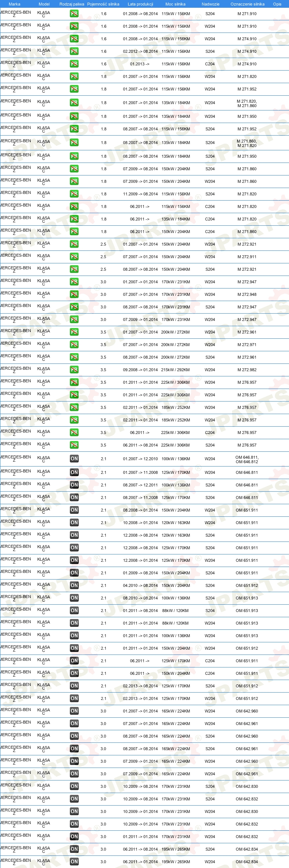Click engine code M 271.952 in S204 row

247,129
